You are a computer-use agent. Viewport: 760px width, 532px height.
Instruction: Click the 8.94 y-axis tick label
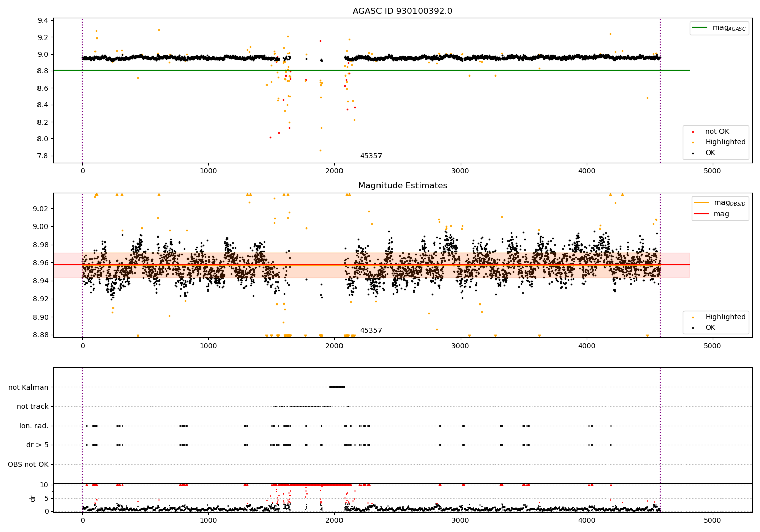pos(41,281)
